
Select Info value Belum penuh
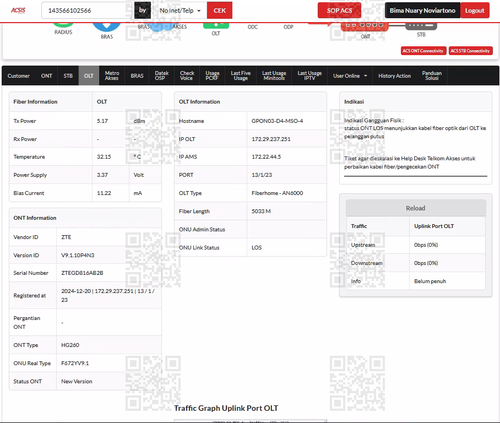[x=430, y=281]
